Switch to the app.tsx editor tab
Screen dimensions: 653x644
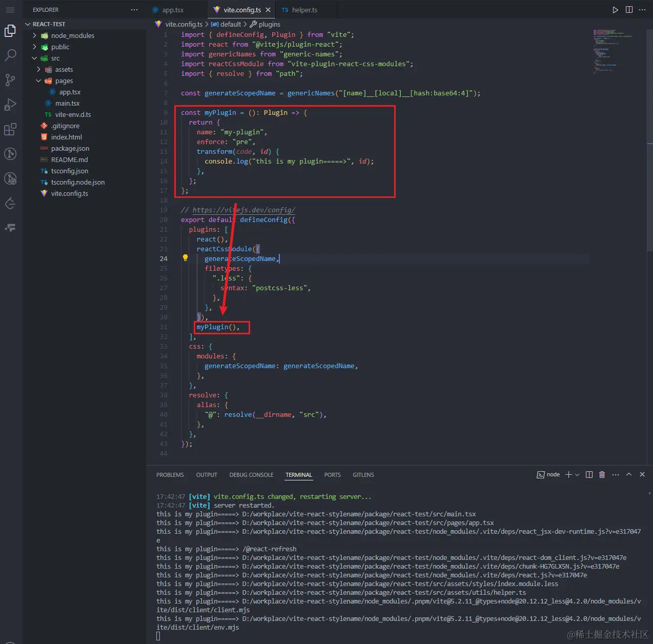tap(173, 10)
